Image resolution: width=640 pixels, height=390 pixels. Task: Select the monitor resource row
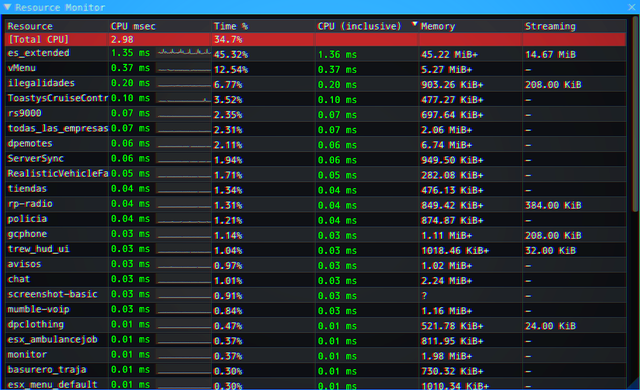pos(316,356)
